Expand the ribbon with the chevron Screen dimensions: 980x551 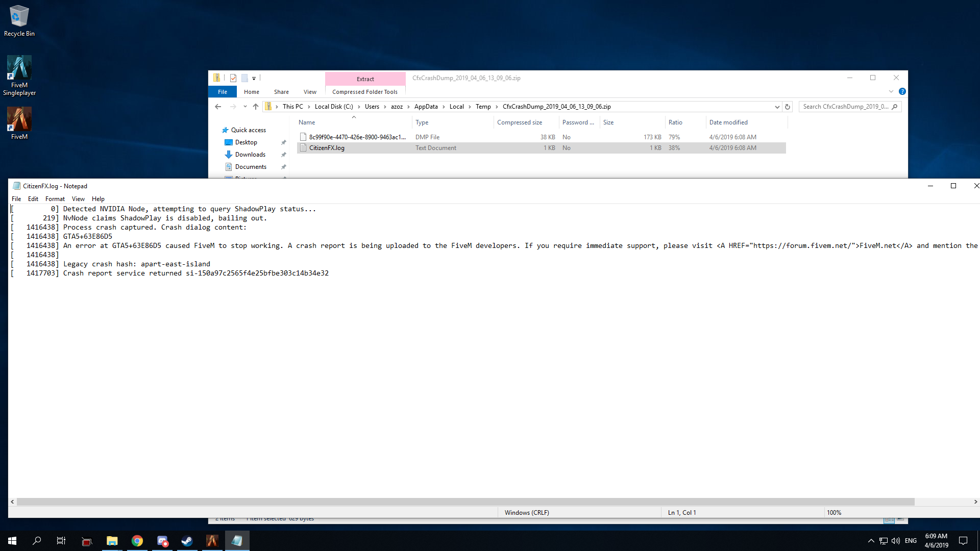[891, 92]
